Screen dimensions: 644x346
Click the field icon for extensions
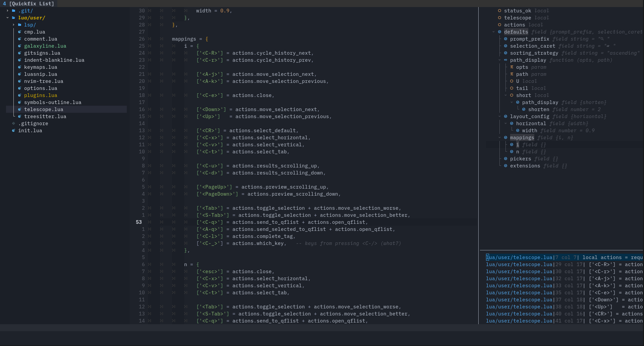point(505,166)
